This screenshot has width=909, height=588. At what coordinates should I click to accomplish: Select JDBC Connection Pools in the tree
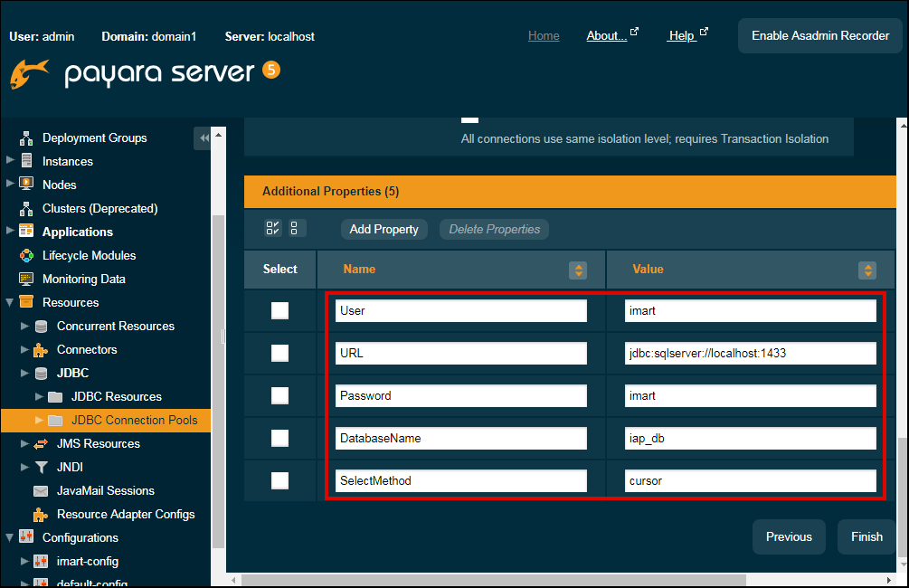point(135,420)
